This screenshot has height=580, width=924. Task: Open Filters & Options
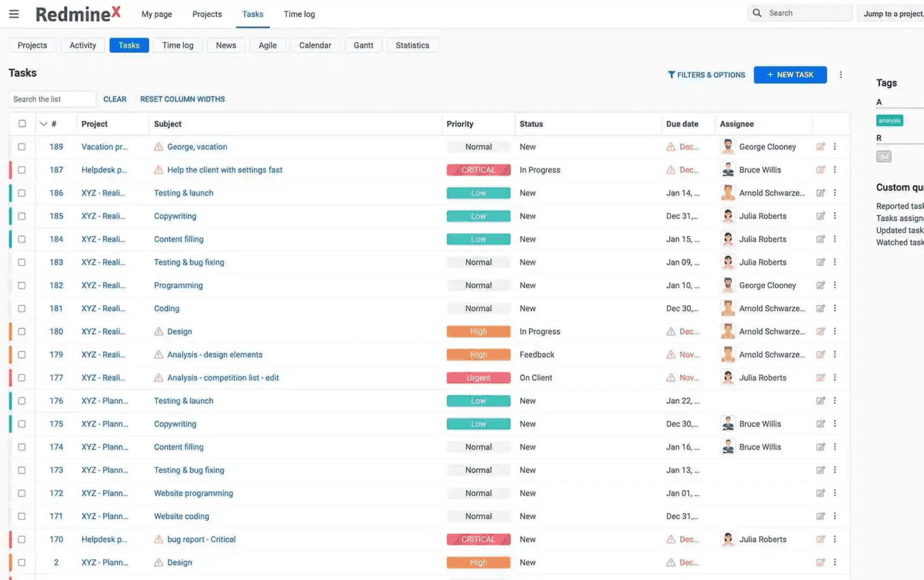pos(706,75)
